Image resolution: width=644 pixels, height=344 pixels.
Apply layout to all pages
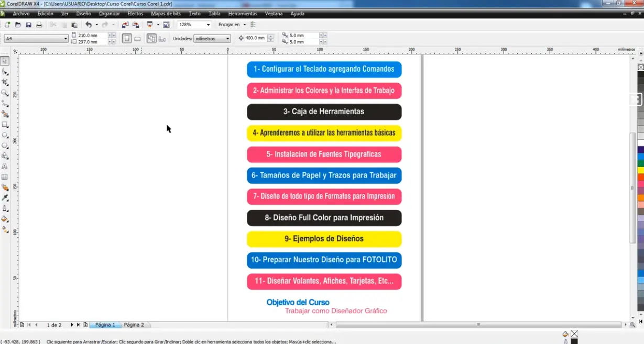(151, 38)
